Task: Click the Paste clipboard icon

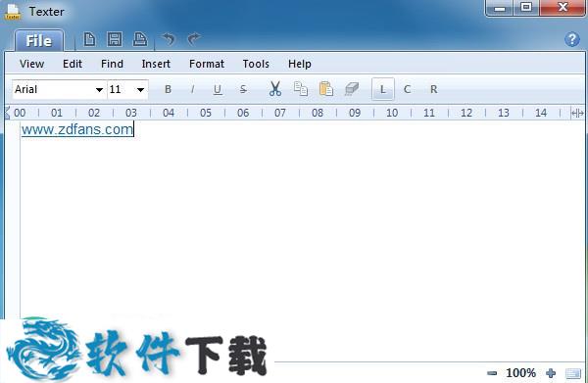Action: pyautogui.click(x=326, y=89)
